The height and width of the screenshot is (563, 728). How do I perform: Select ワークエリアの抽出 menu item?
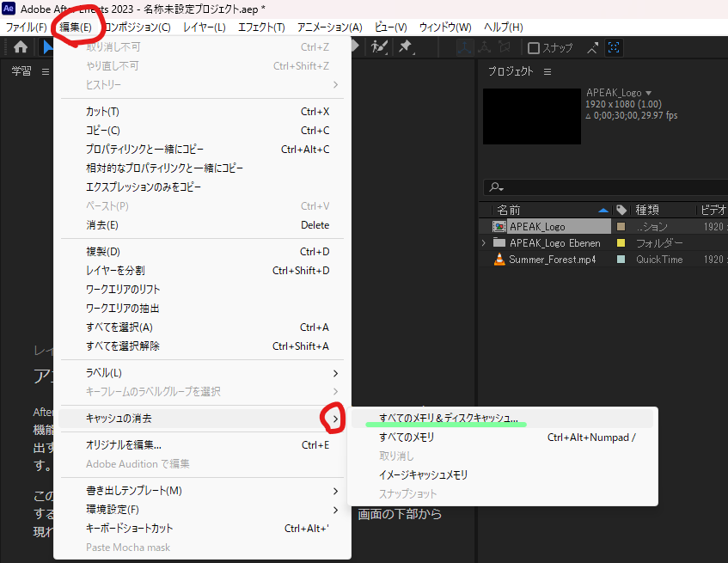coord(203,309)
